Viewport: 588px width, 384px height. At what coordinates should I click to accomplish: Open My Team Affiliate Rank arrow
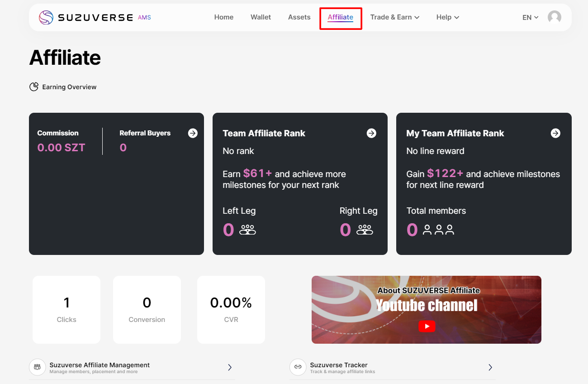click(x=555, y=133)
